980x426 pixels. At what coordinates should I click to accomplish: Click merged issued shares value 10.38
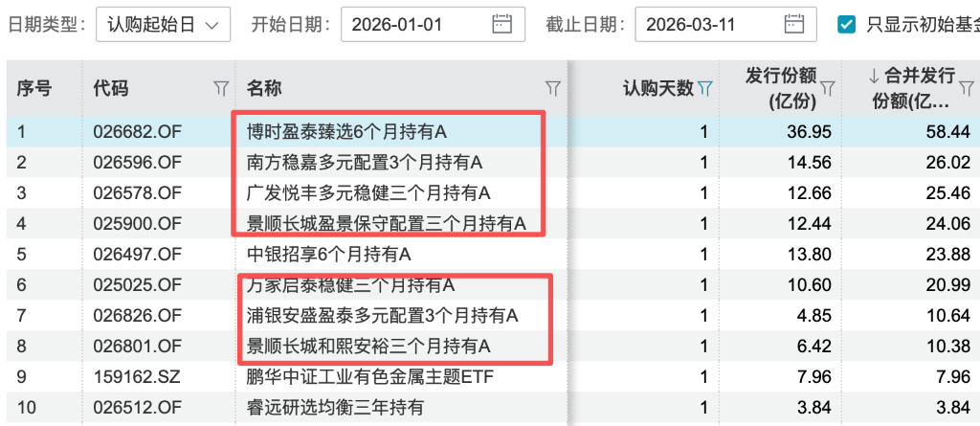click(x=949, y=347)
